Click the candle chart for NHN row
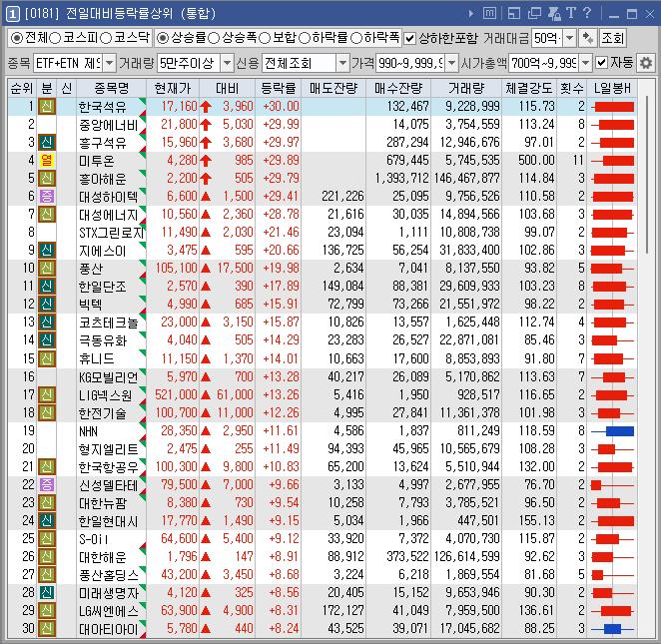This screenshot has height=644, width=661. pos(612,430)
